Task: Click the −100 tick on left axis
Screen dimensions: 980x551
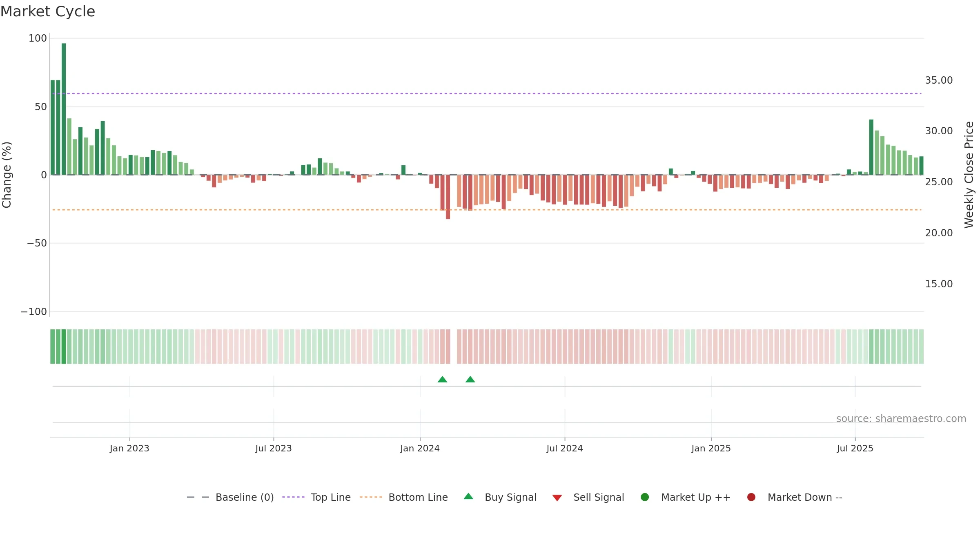Action: 34,312
